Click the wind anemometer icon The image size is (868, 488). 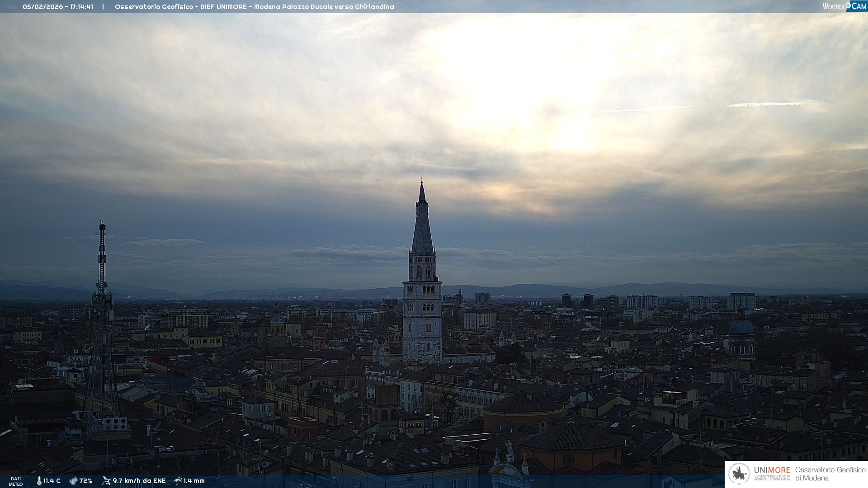(x=106, y=481)
